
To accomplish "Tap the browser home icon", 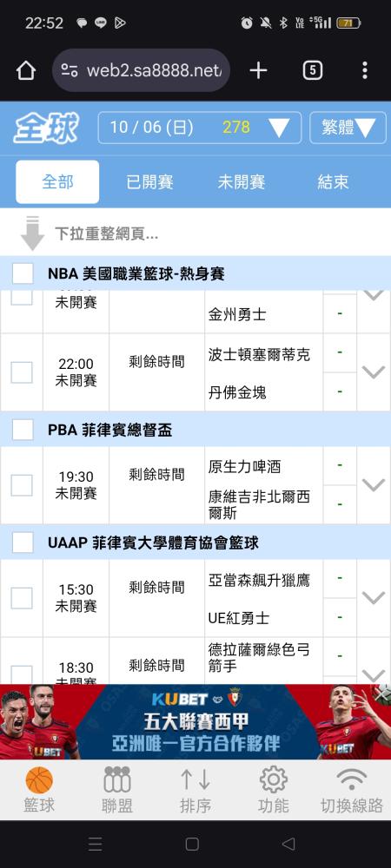I will (x=26, y=71).
